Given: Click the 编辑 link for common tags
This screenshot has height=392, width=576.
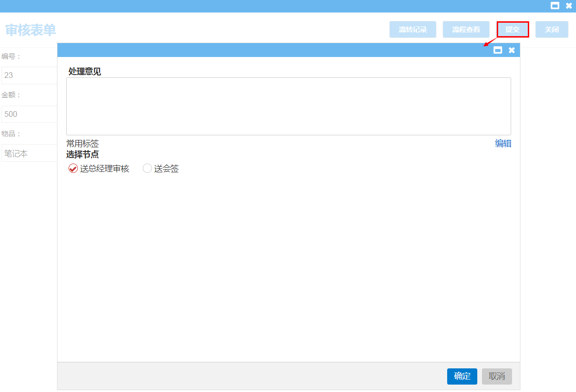Looking at the screenshot, I should 503,144.
